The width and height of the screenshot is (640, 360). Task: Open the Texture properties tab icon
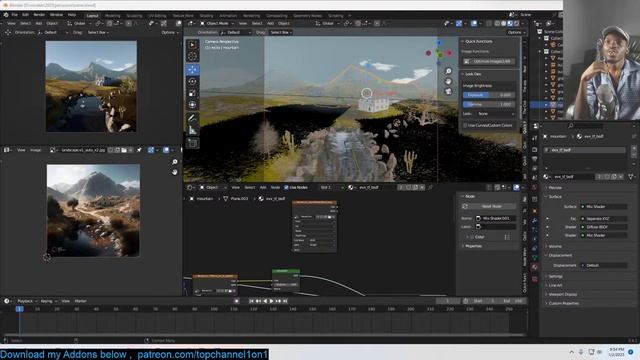(x=535, y=279)
